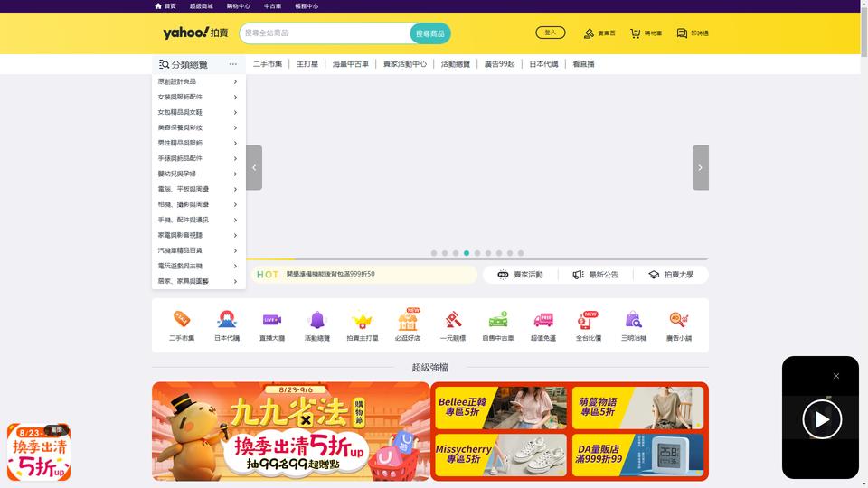
Task: Expand the 女包精品與女鞋 category
Action: coord(198,112)
